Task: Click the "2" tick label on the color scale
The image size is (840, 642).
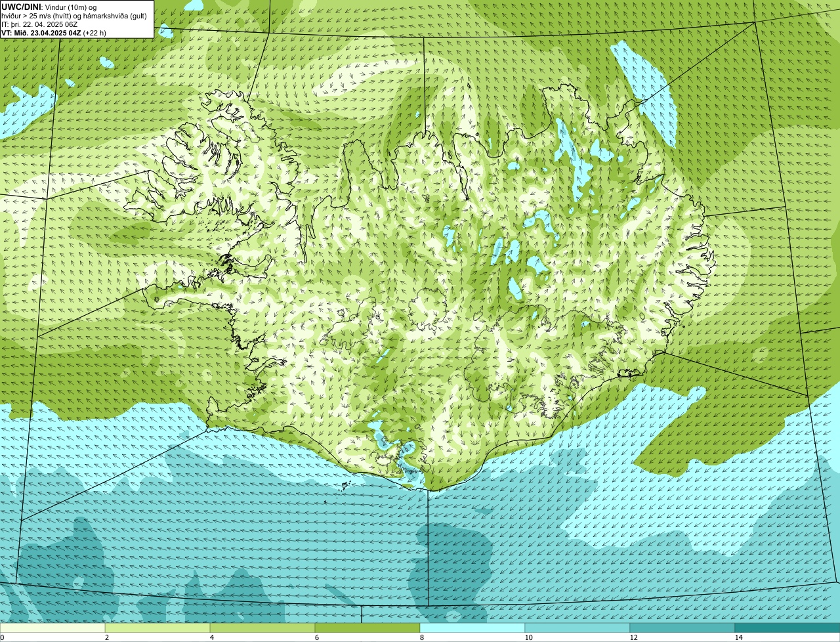Action: tap(106, 637)
